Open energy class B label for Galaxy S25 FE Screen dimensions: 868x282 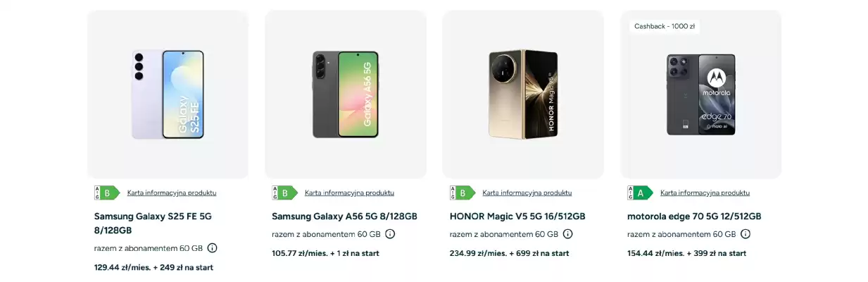[x=107, y=193]
